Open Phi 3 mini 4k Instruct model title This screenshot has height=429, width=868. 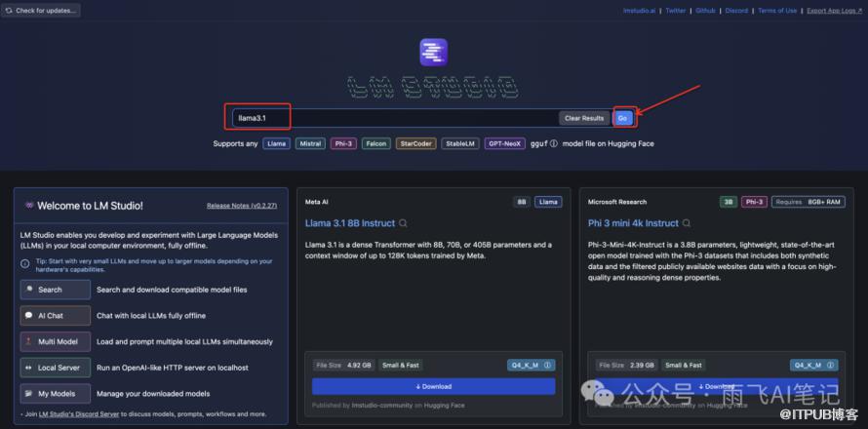(x=633, y=223)
